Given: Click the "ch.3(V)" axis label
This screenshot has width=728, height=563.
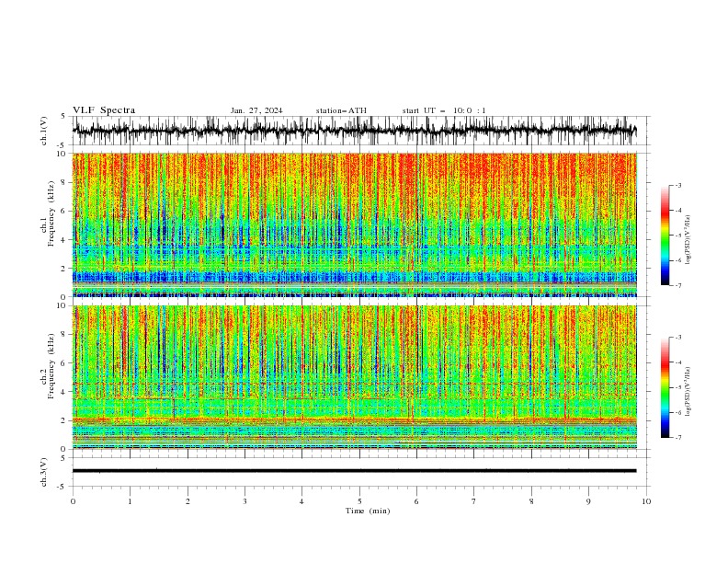Looking at the screenshot, I should click(44, 472).
